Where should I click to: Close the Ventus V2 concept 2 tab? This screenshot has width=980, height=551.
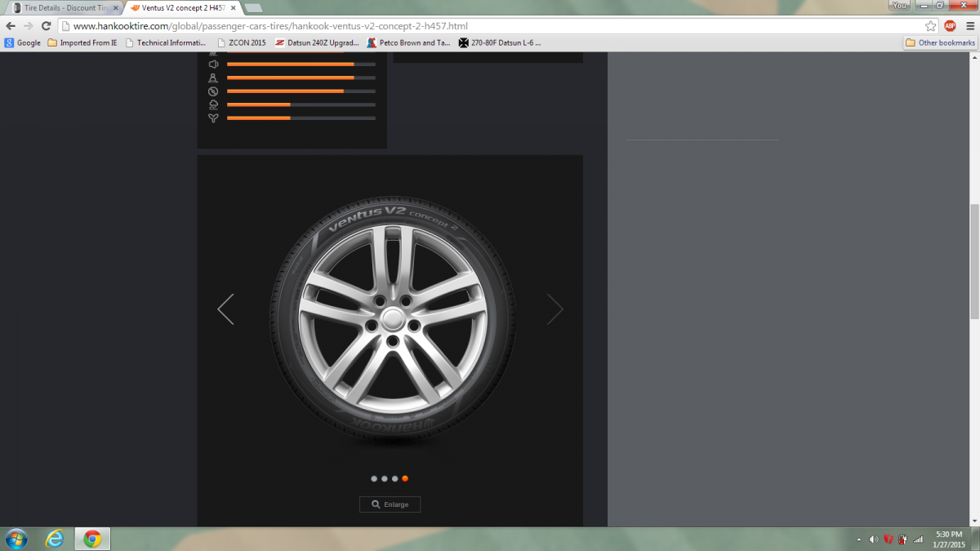[x=234, y=7]
